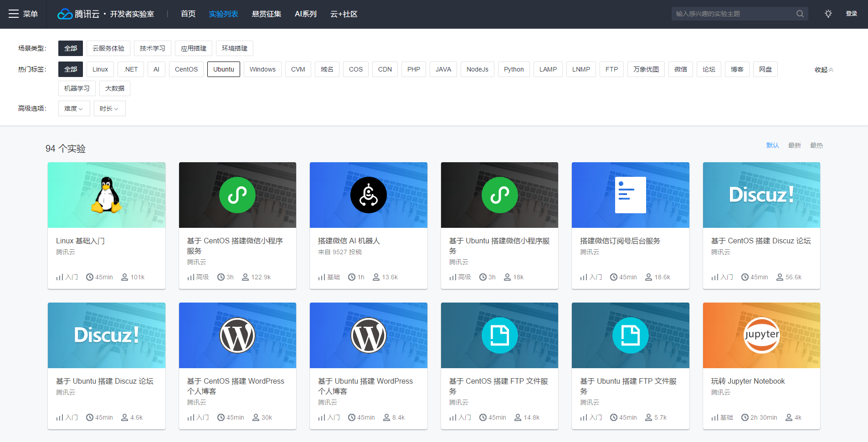This screenshot has height=442, width=868.
Task: Collapse tags with 收起 expander
Action: (824, 70)
